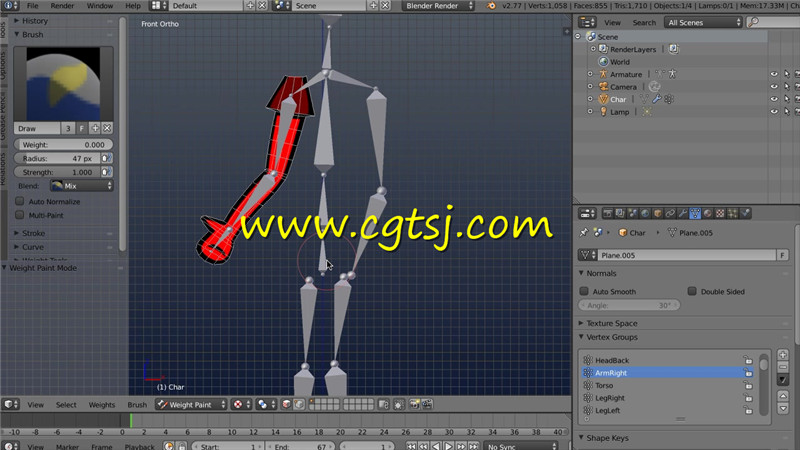The height and width of the screenshot is (450, 800).
Task: Click the info editor type icon
Action: point(10,6)
